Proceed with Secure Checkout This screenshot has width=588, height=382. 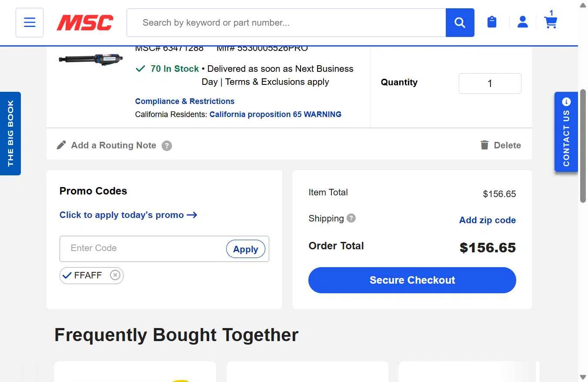[412, 280]
